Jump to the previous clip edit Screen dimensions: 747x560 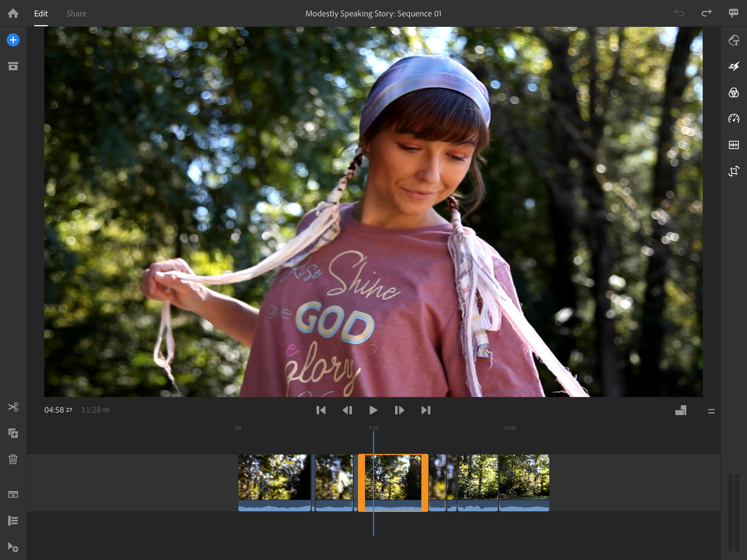321,410
